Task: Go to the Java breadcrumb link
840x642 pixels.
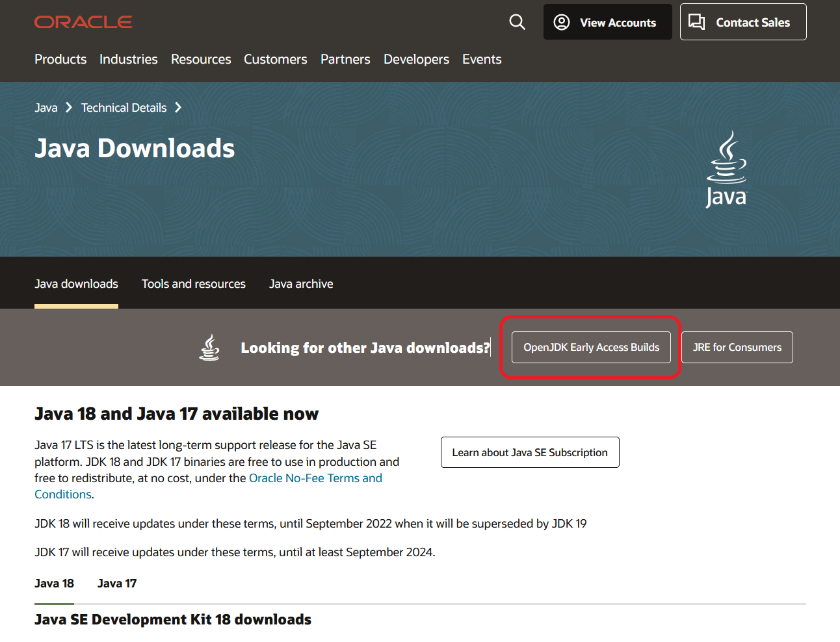Action: (x=46, y=108)
